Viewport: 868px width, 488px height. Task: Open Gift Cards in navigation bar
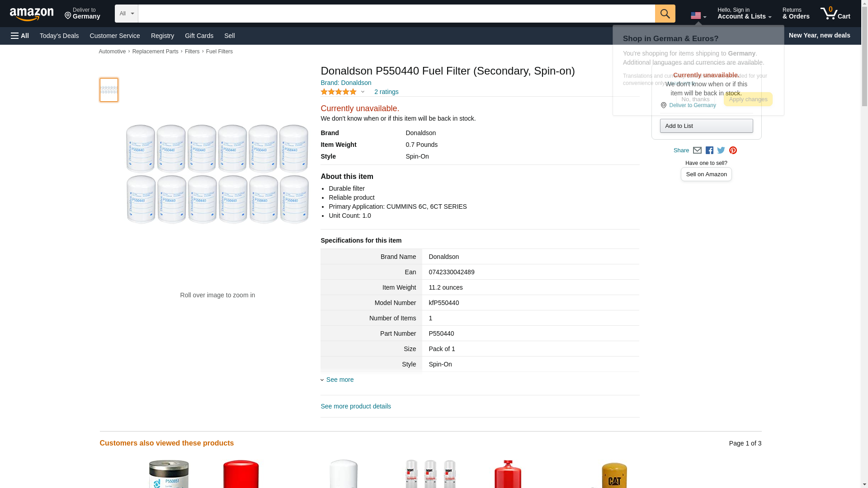(x=199, y=36)
